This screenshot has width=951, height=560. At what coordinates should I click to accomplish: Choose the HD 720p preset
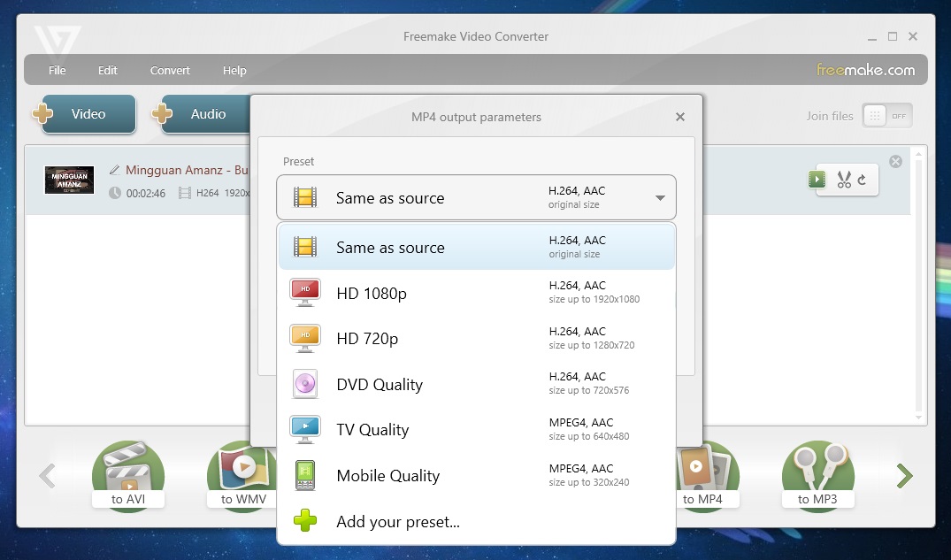coord(476,338)
